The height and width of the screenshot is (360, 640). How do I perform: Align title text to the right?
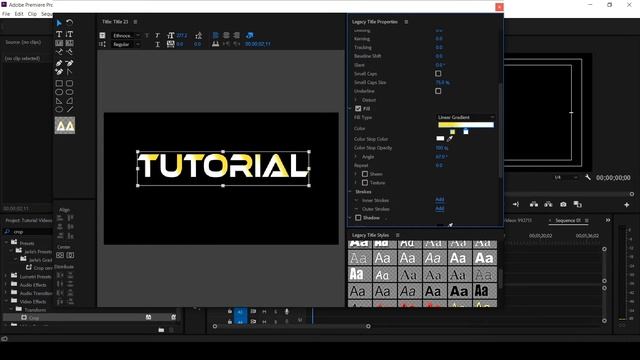237,35
